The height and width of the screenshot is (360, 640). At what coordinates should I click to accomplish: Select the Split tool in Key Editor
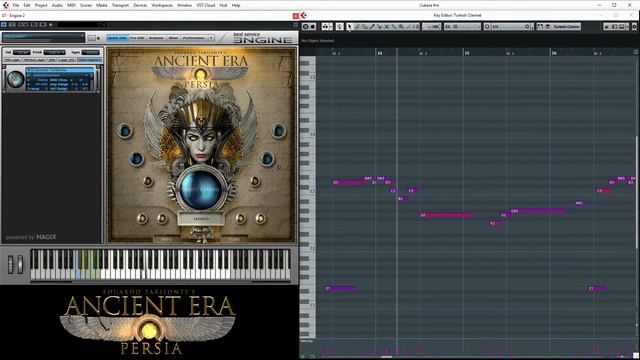pos(379,27)
